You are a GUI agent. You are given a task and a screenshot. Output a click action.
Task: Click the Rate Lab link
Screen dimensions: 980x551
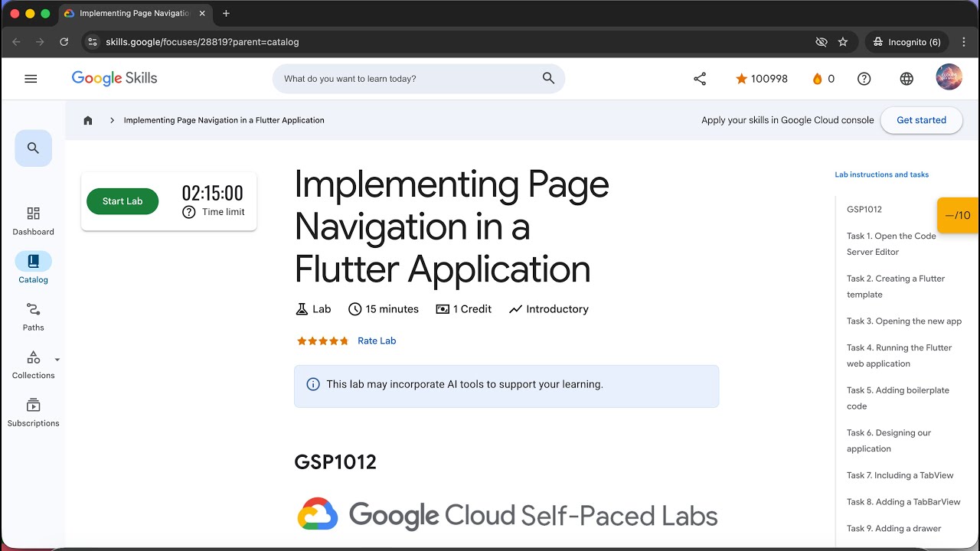pyautogui.click(x=377, y=341)
